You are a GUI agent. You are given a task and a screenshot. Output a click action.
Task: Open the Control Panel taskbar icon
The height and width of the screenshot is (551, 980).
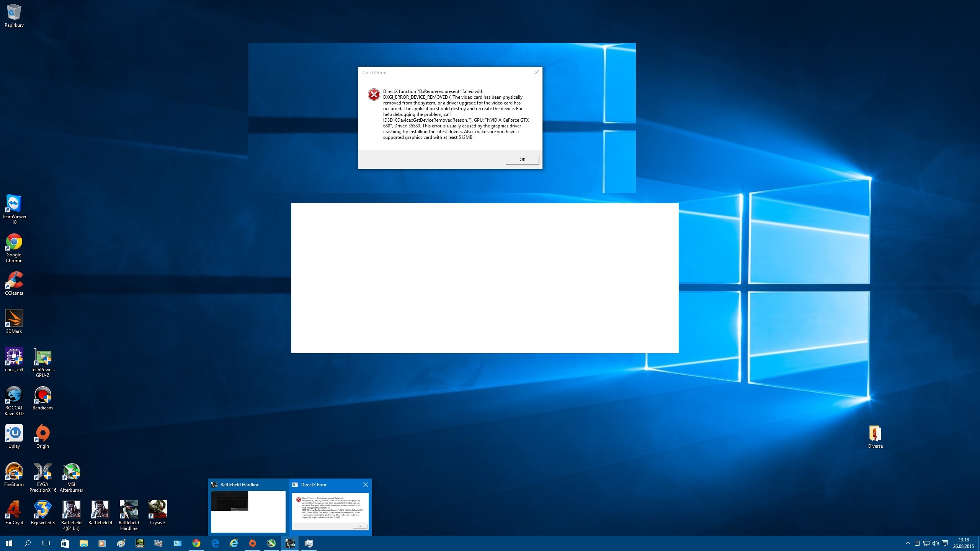pos(177,543)
